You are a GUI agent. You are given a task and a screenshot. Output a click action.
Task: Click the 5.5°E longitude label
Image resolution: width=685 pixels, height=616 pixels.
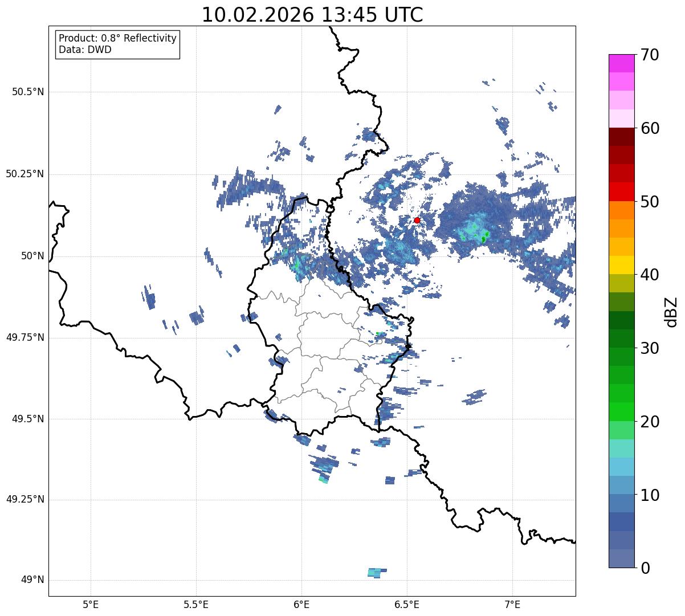point(196,604)
